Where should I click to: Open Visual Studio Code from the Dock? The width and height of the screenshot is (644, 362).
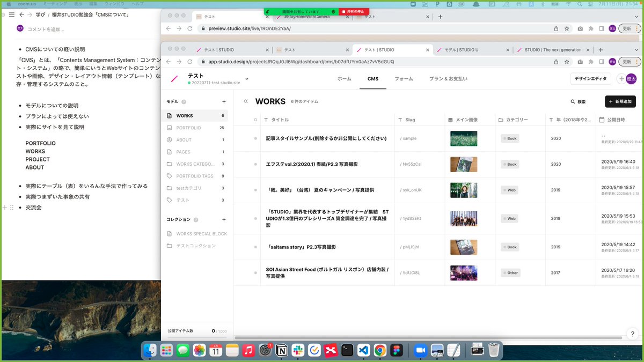coord(363,350)
